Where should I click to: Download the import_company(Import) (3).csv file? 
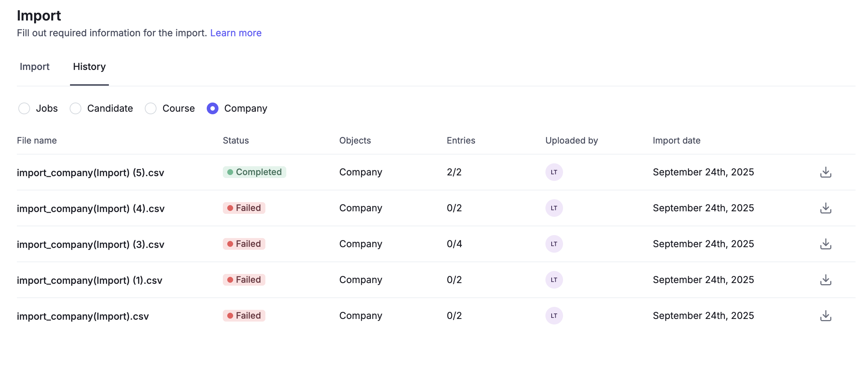tap(825, 244)
